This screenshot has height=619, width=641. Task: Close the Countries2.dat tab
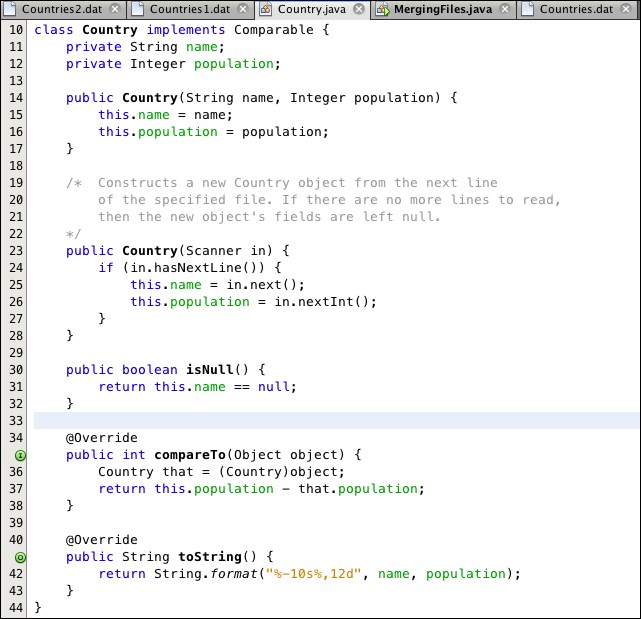point(116,10)
